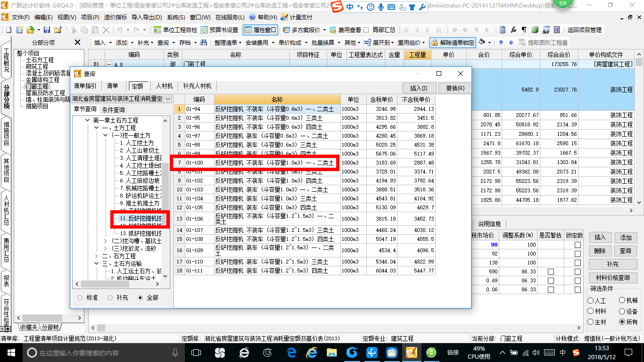Viewport: 644px width, 362px height.
Task: Click the blue move-down arrow icon
Action: coord(511,42)
